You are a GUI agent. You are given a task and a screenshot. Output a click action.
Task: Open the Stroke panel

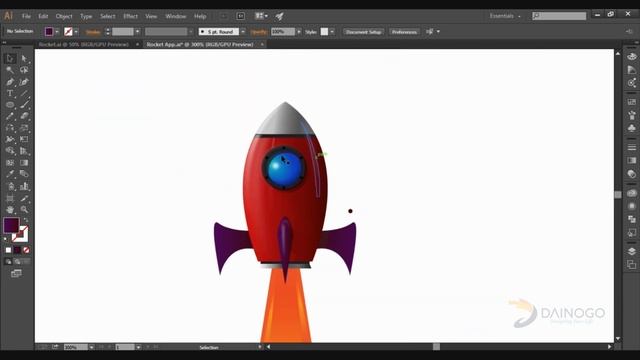click(632, 147)
